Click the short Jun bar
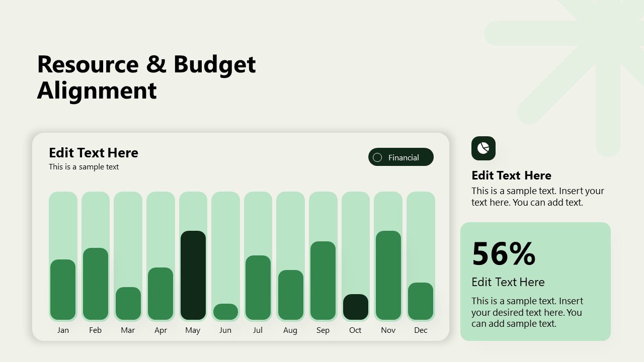Screen dimensions: 644x362 tap(225, 312)
